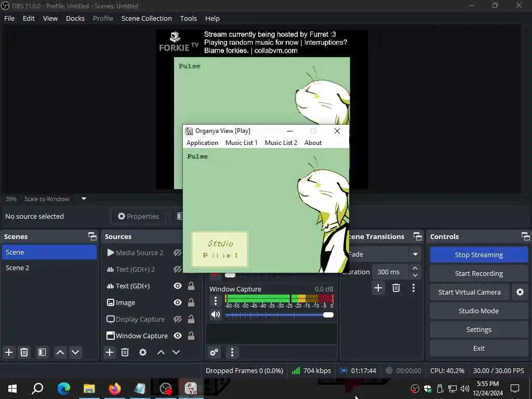
Task: Open the Tools menu
Action: point(188,18)
